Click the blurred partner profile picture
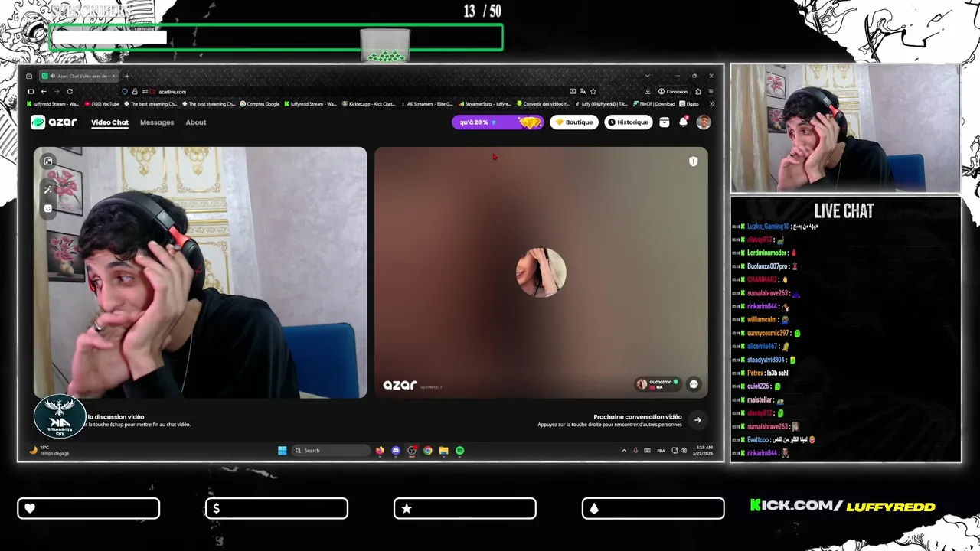 pyautogui.click(x=541, y=272)
